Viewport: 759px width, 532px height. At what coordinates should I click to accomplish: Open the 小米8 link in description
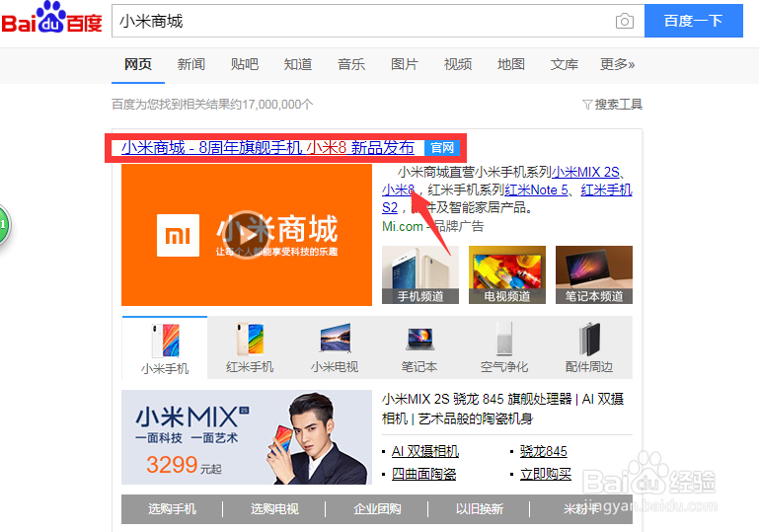tap(399, 190)
